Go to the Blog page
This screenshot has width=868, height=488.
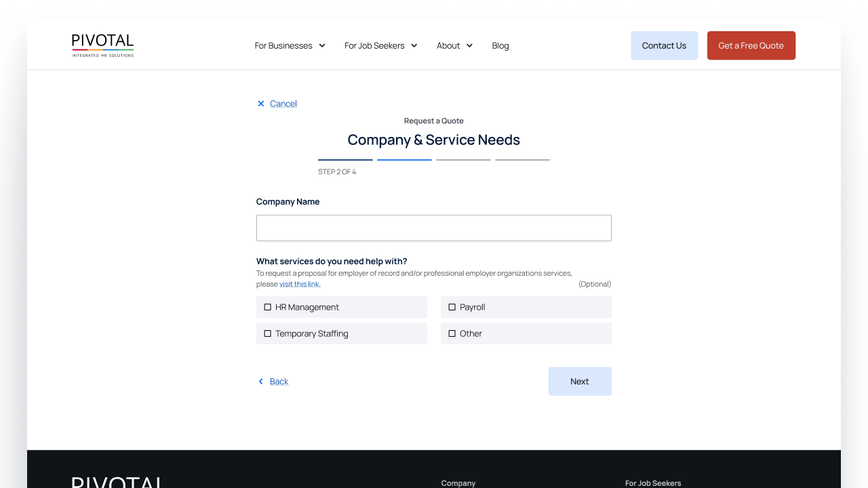500,45
